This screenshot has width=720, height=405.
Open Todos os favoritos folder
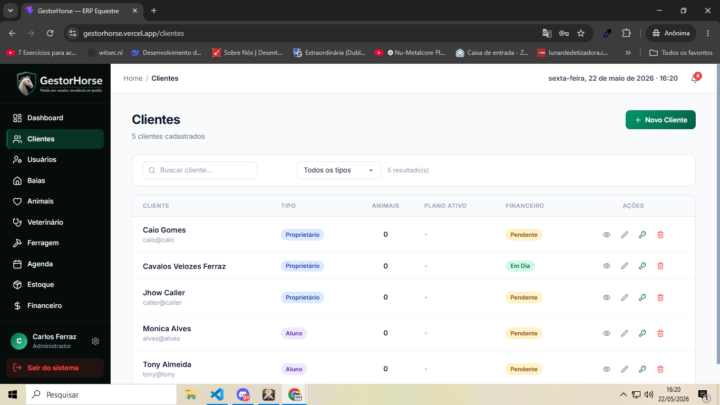click(x=681, y=53)
